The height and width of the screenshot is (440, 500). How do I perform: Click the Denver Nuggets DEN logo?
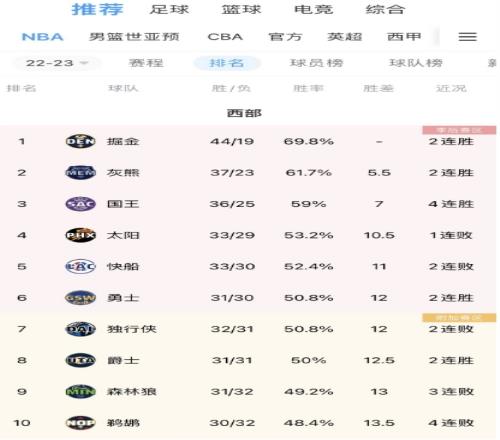(80, 141)
